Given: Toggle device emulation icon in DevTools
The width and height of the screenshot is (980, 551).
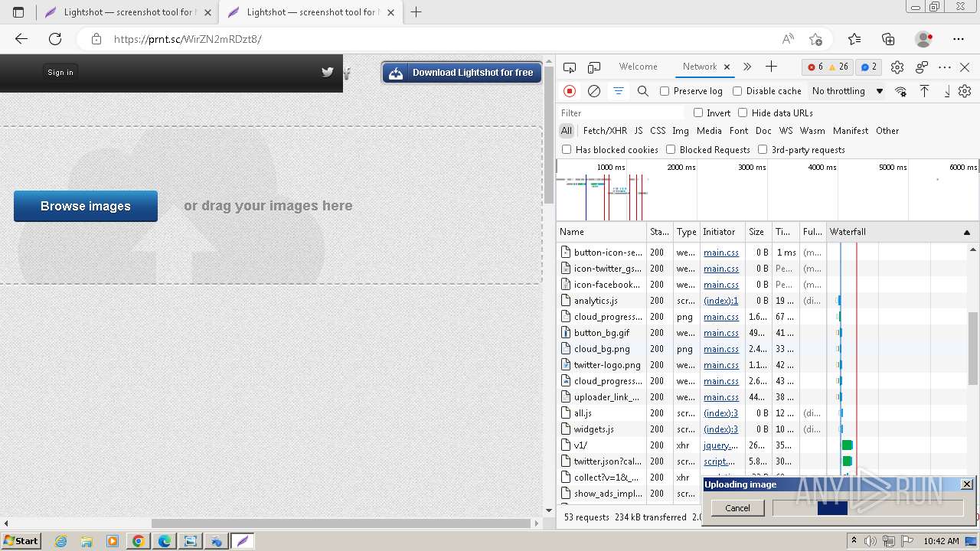Looking at the screenshot, I should point(594,67).
